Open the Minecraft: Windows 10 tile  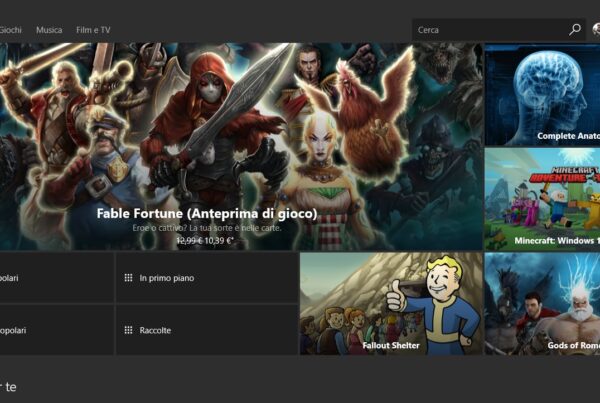542,199
